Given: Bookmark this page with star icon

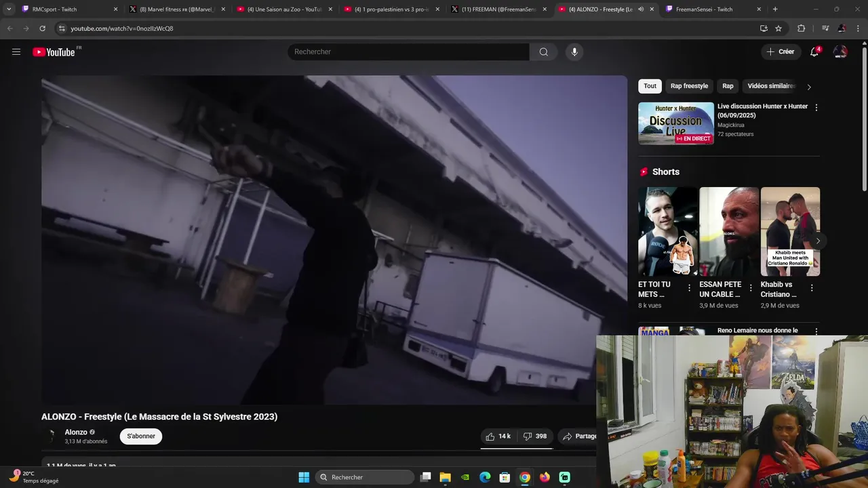Looking at the screenshot, I should pos(778,28).
